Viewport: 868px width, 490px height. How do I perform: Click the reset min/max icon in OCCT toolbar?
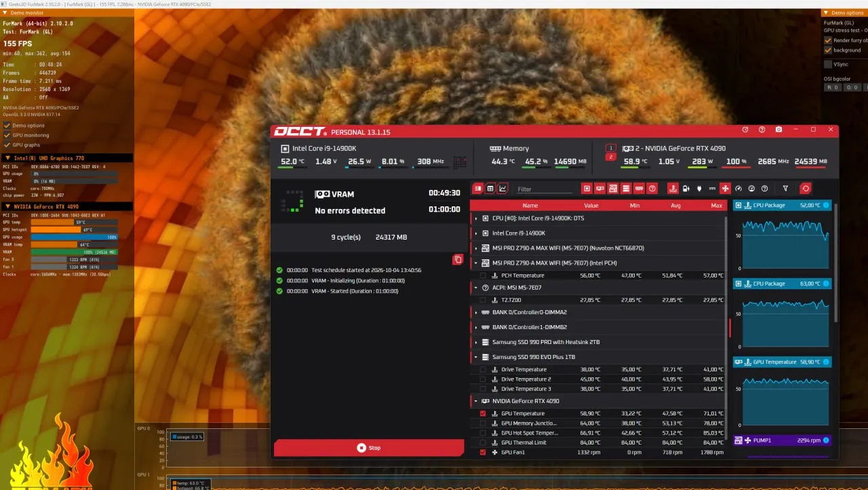[806, 189]
